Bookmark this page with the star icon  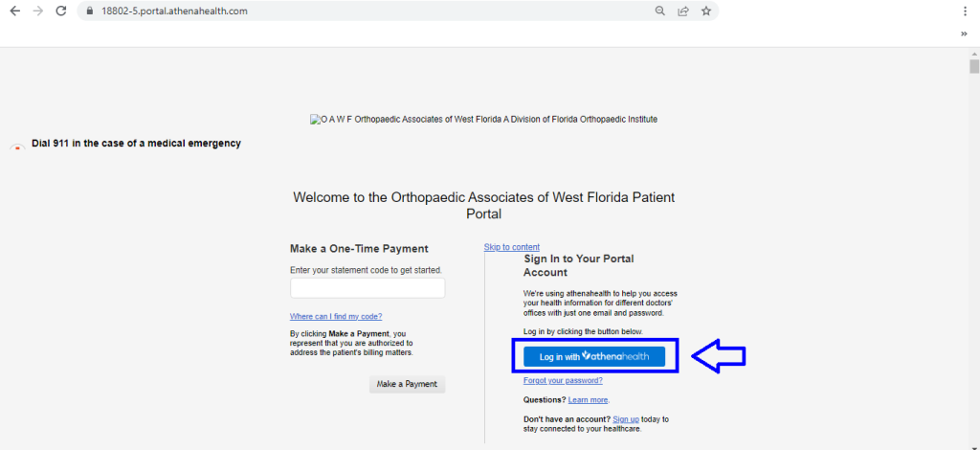coord(706,11)
